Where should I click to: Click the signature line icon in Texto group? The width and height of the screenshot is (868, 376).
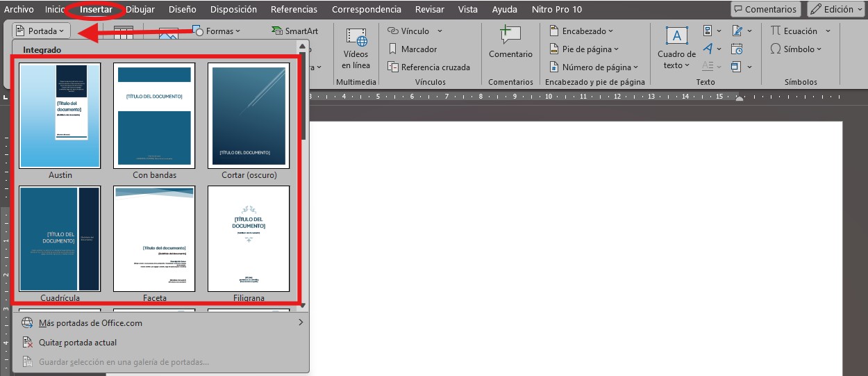tap(737, 31)
